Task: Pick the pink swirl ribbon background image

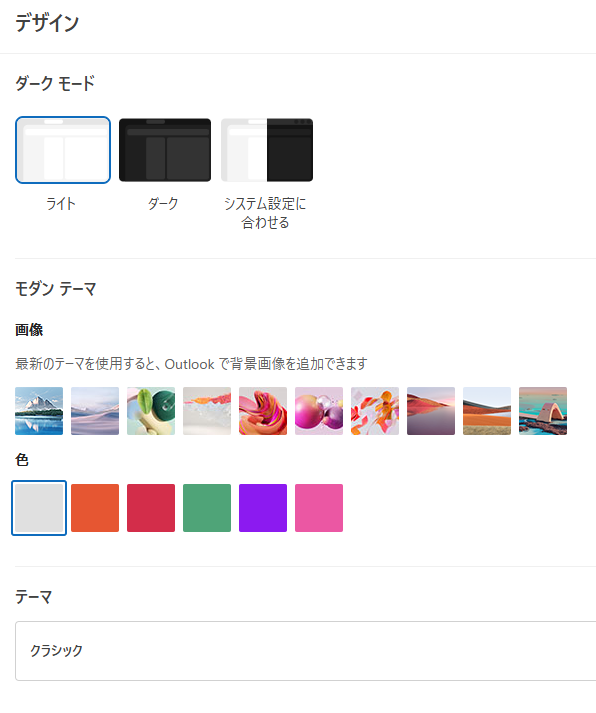Action: (x=263, y=411)
